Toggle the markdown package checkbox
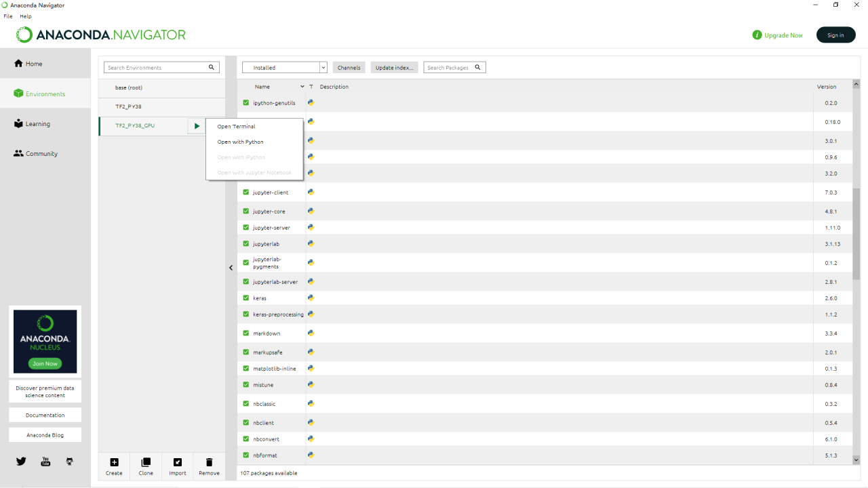This screenshot has height=488, width=868. point(246,333)
